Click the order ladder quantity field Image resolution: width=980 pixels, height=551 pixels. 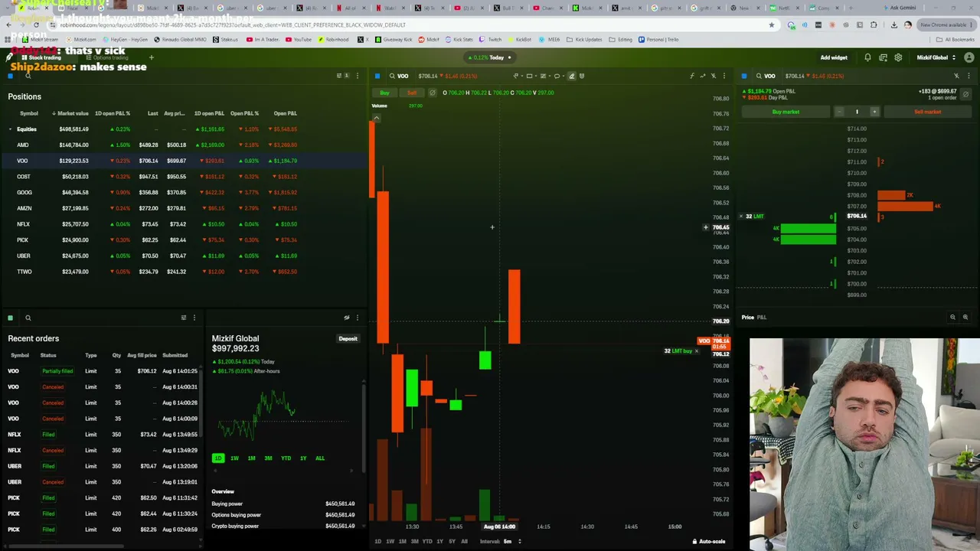[857, 112]
